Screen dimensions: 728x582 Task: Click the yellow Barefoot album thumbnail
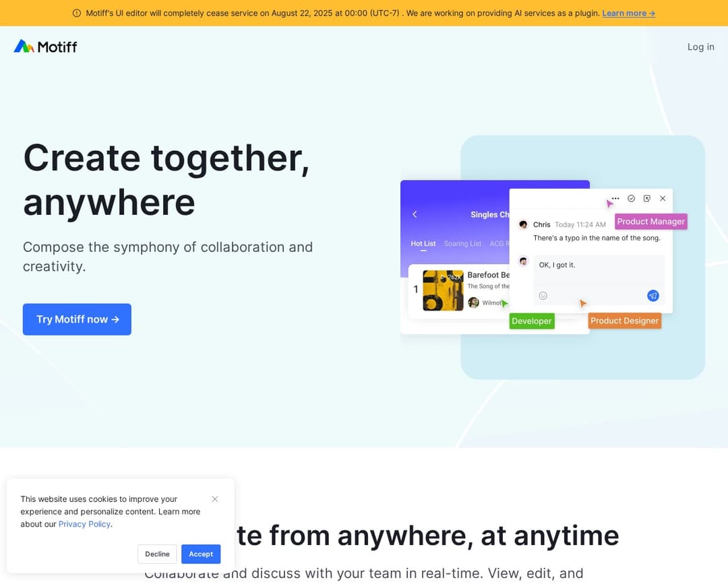[x=443, y=290]
